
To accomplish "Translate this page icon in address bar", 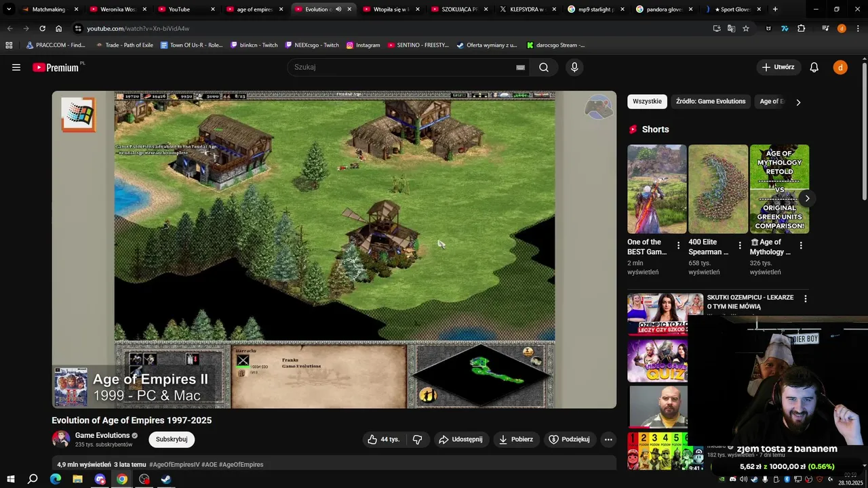I will (731, 28).
